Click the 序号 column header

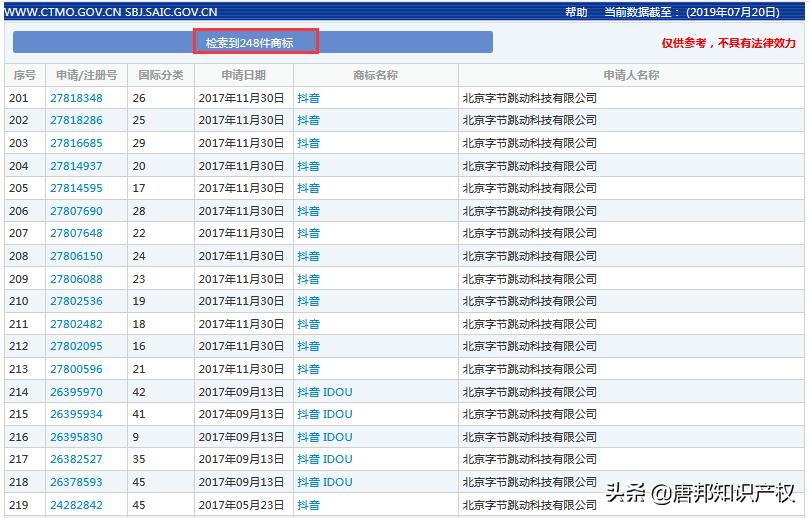[25, 75]
